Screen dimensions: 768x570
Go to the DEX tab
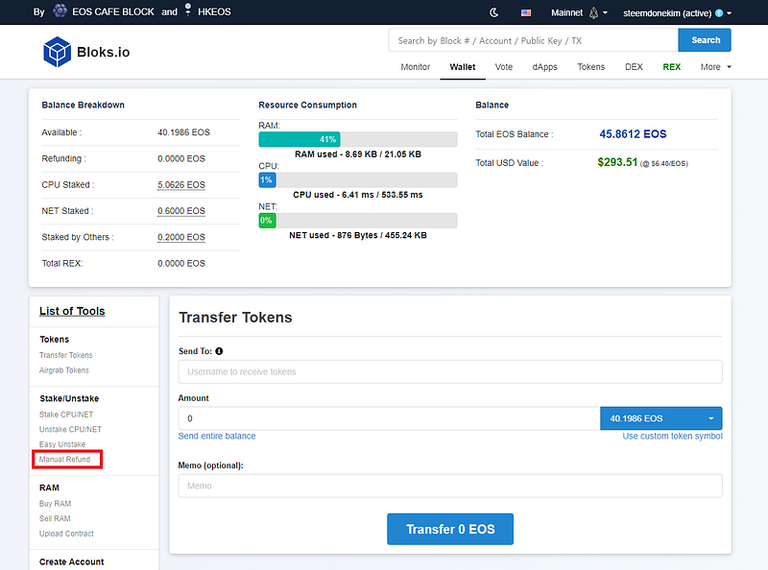(634, 67)
